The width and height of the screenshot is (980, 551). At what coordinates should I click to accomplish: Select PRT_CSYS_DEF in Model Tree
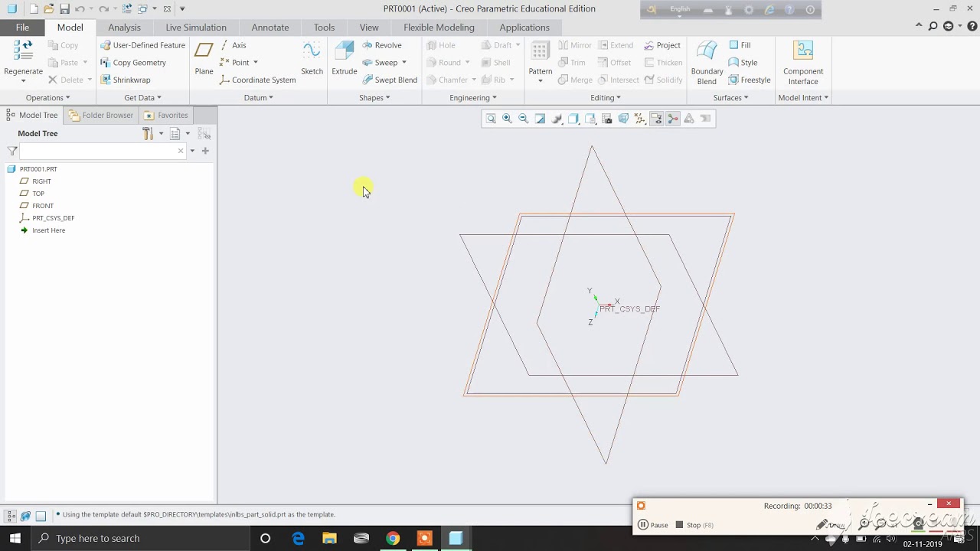53,218
